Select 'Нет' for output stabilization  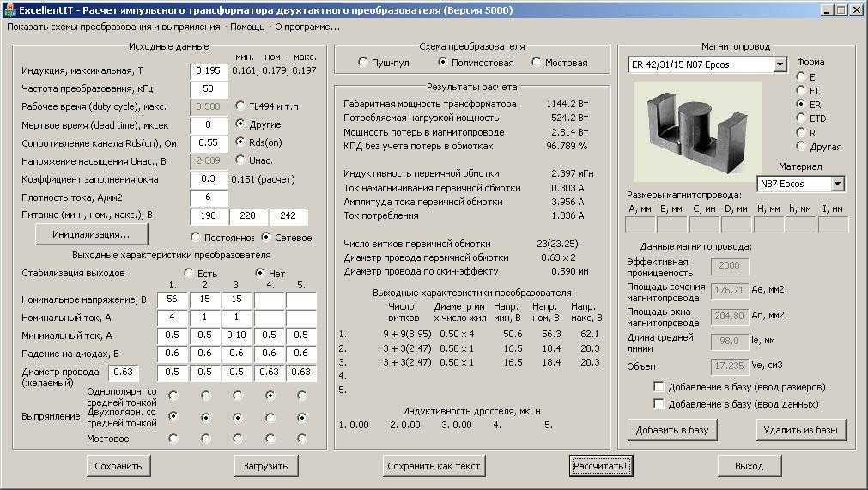(x=259, y=273)
